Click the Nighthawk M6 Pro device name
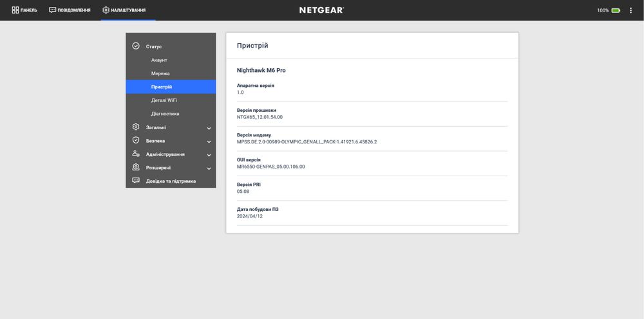This screenshot has height=319, width=644. 261,71
